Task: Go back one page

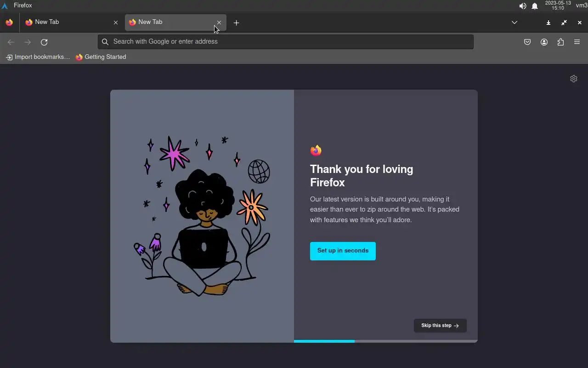Action: click(11, 42)
